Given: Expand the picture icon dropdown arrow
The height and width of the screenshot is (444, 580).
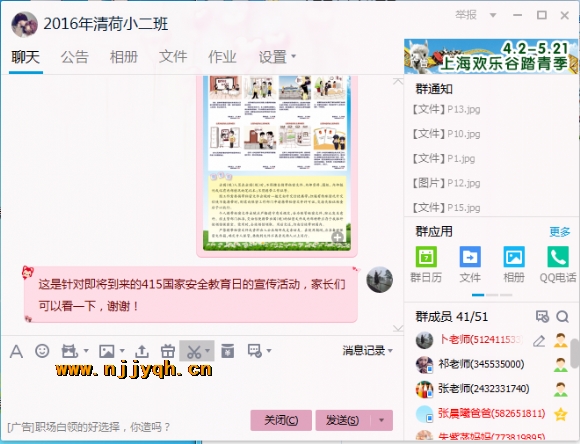Looking at the screenshot, I should click(x=122, y=350).
